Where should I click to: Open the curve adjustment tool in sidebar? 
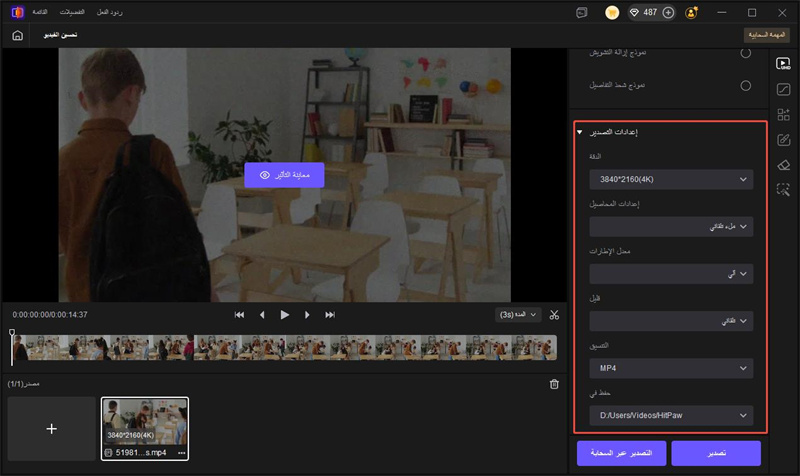784,89
